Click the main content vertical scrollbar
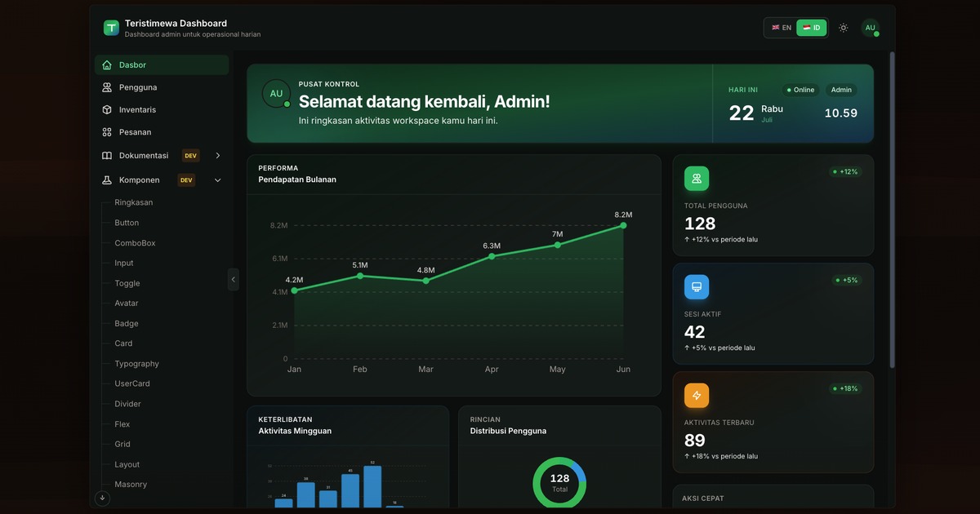Image resolution: width=980 pixels, height=514 pixels. click(x=892, y=210)
